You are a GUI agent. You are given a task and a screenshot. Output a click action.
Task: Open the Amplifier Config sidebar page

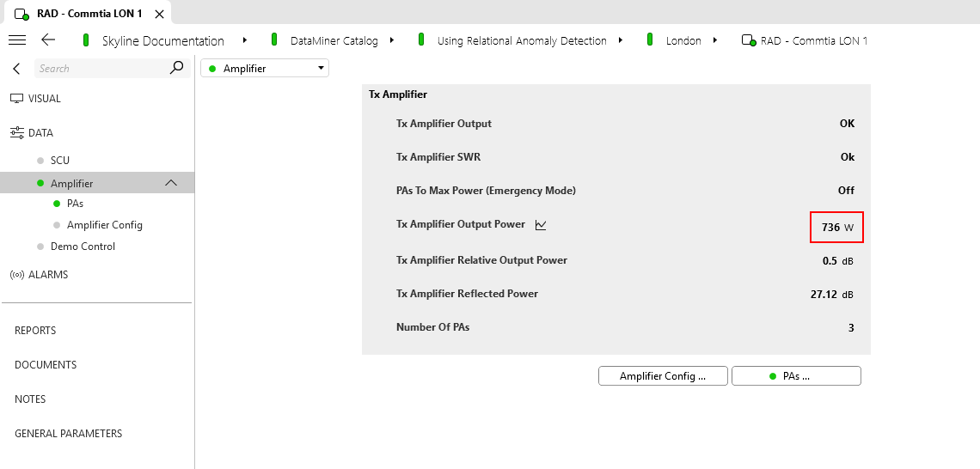click(x=104, y=225)
